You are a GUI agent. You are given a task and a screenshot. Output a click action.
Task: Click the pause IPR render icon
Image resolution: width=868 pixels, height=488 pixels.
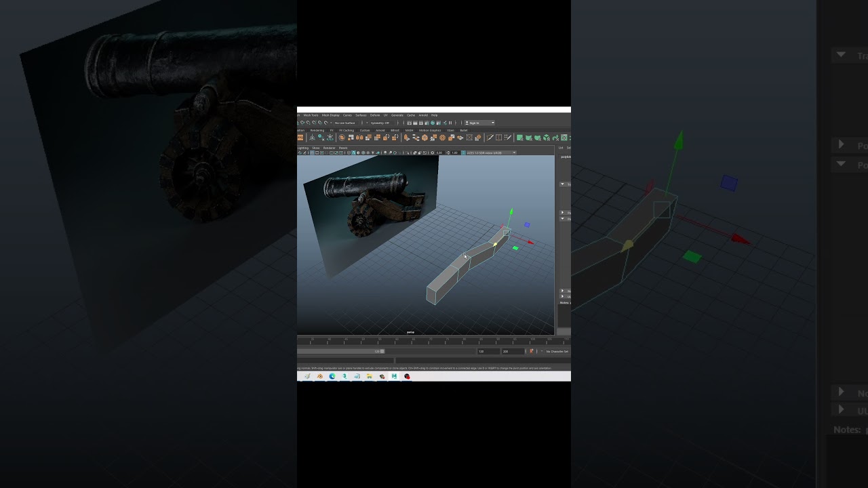point(450,123)
